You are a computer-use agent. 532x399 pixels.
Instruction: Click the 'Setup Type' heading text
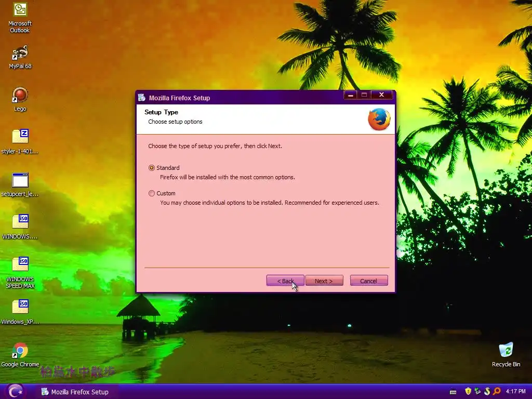point(161,112)
